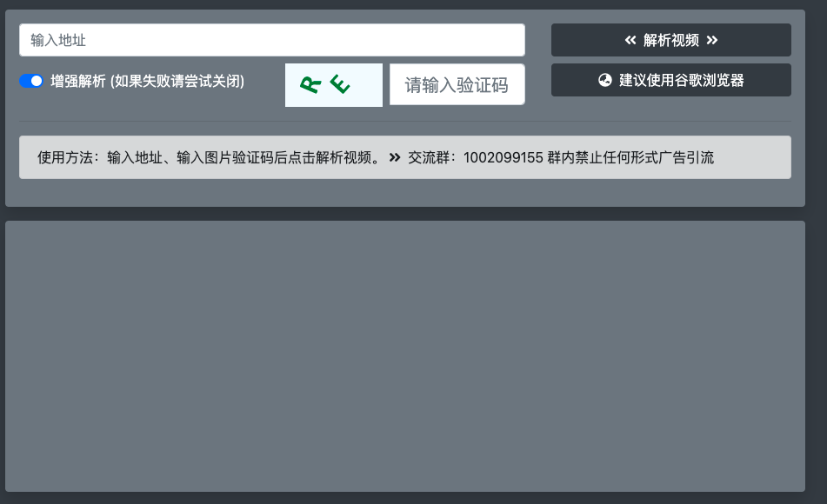
Task: Click the 增强解析 label text
Action: pos(78,82)
